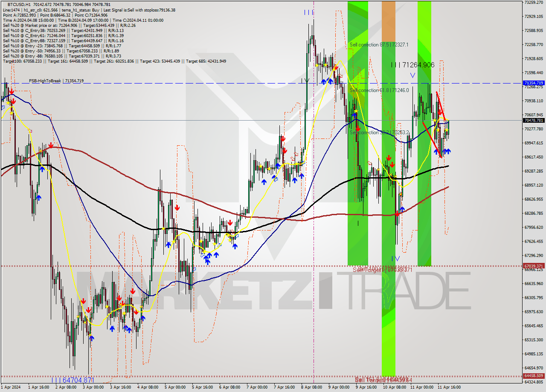Select '3 Apr 00:00' on time axis
Viewport: 546px width, 392px height.
93,388
